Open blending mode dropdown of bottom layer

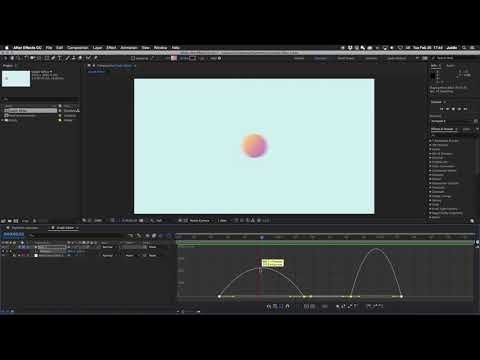[x=108, y=255]
